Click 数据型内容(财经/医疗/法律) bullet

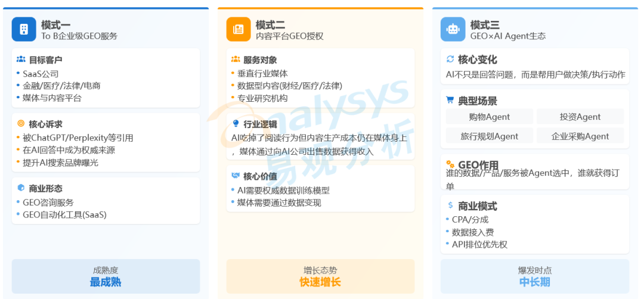(x=290, y=86)
